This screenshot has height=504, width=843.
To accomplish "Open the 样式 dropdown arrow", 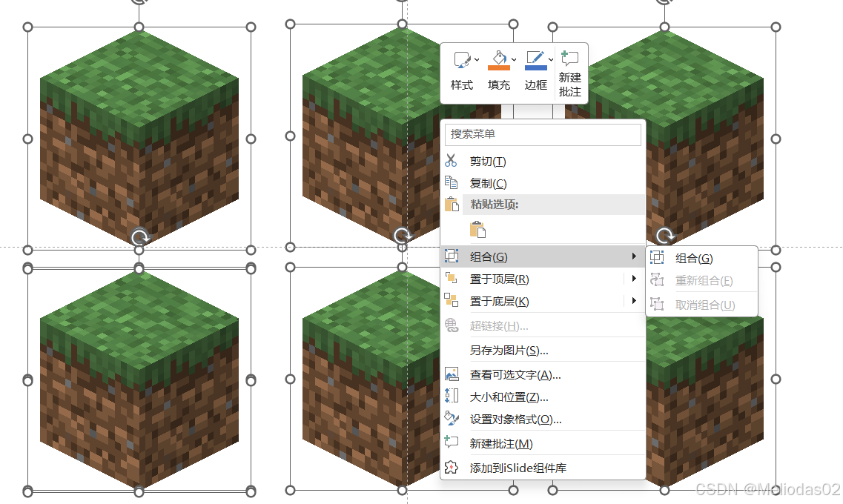I will (x=477, y=59).
